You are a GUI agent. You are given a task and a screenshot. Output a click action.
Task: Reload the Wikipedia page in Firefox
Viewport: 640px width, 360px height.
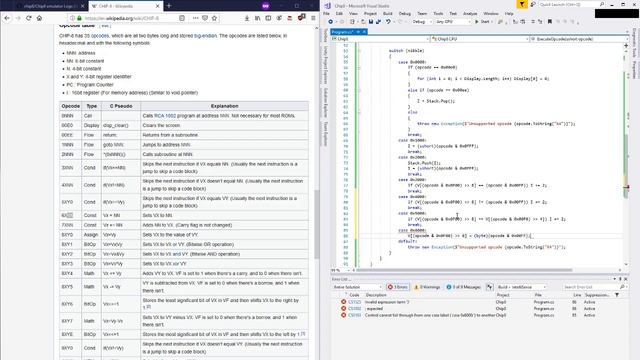tap(29, 18)
